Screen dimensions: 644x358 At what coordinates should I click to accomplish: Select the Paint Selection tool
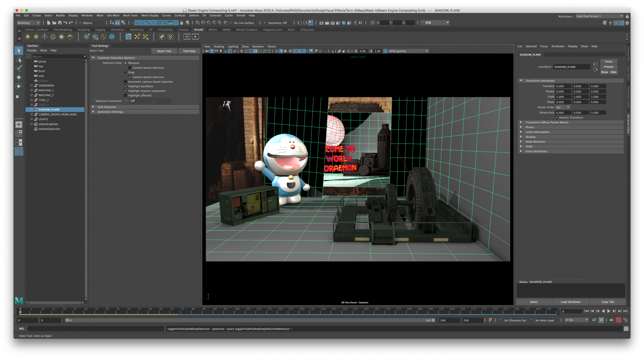click(x=19, y=68)
